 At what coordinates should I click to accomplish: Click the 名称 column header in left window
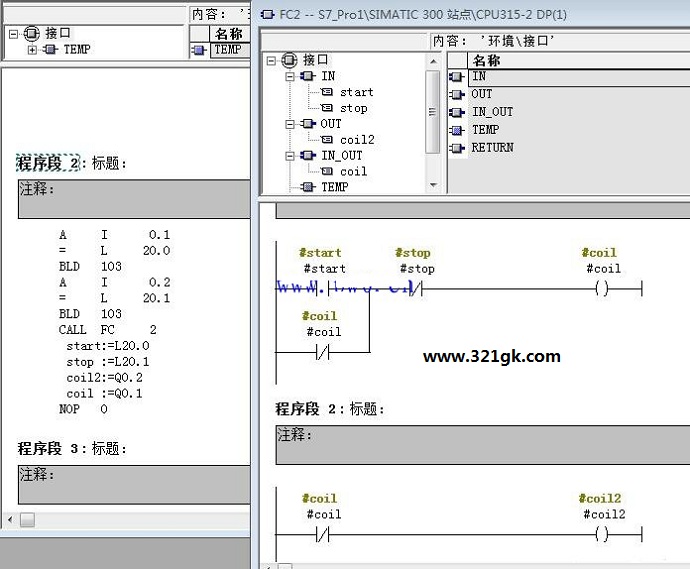230,33
